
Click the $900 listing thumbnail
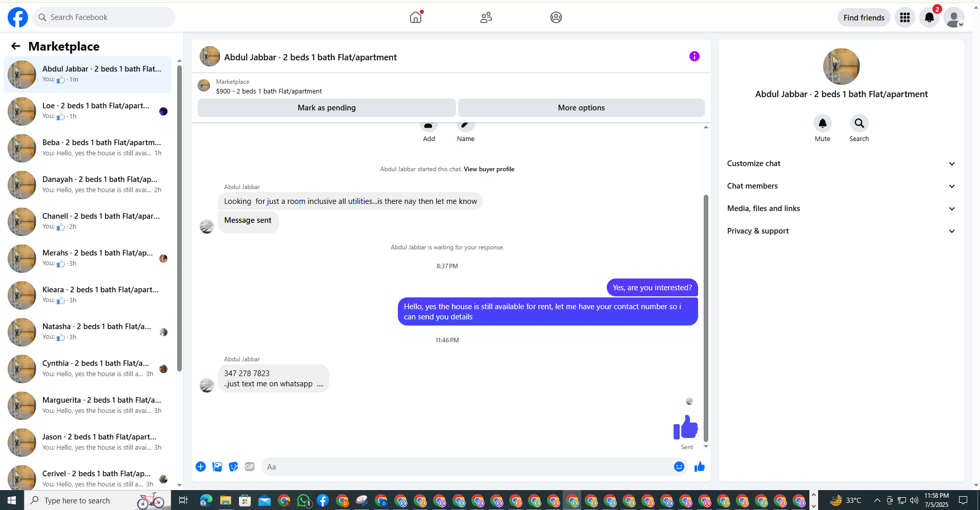pos(204,85)
